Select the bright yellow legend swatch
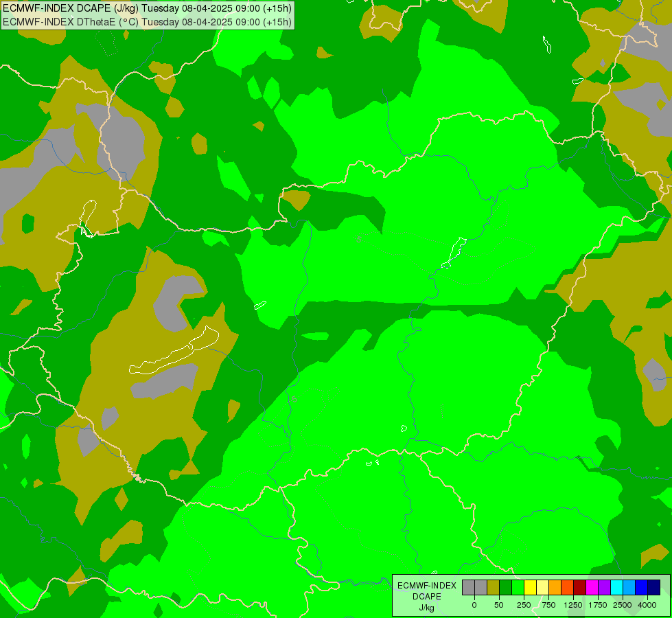Viewport: 672px width, 618px height. click(x=530, y=588)
